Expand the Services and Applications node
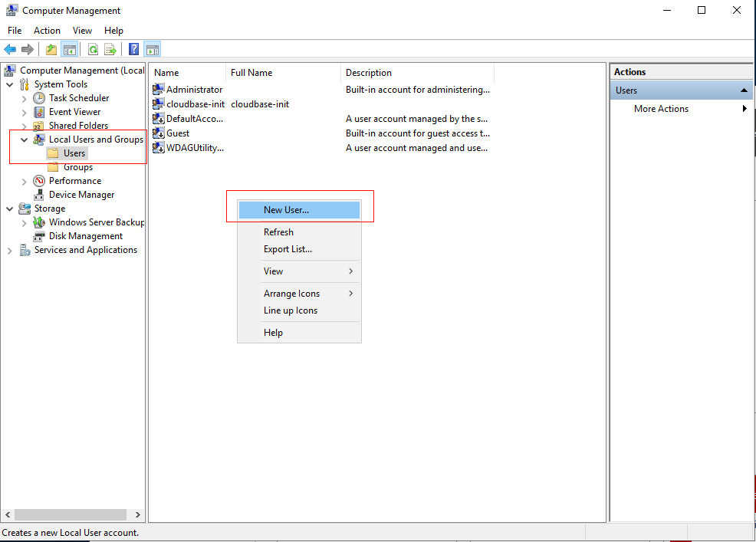 coord(10,251)
